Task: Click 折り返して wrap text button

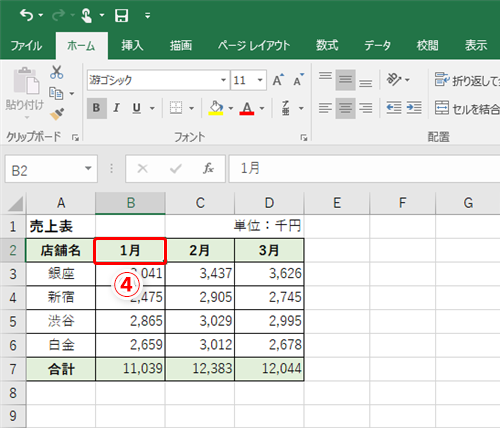Action: (467, 80)
